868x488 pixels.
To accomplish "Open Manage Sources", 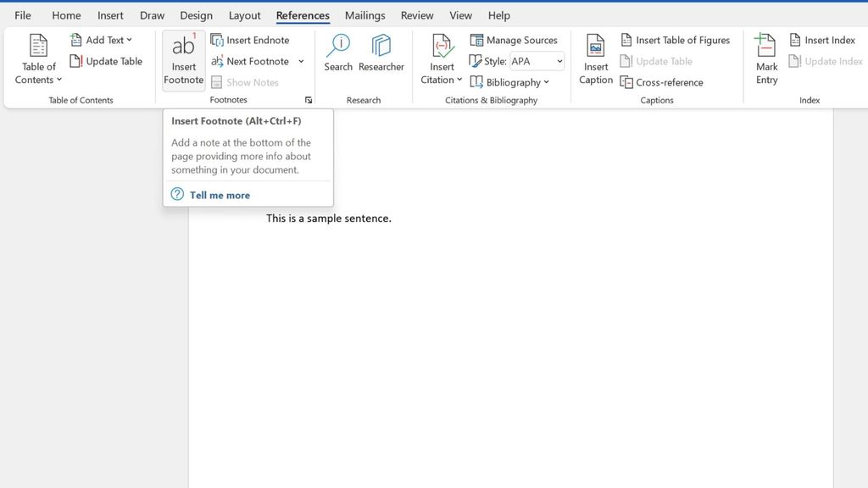I will (514, 39).
